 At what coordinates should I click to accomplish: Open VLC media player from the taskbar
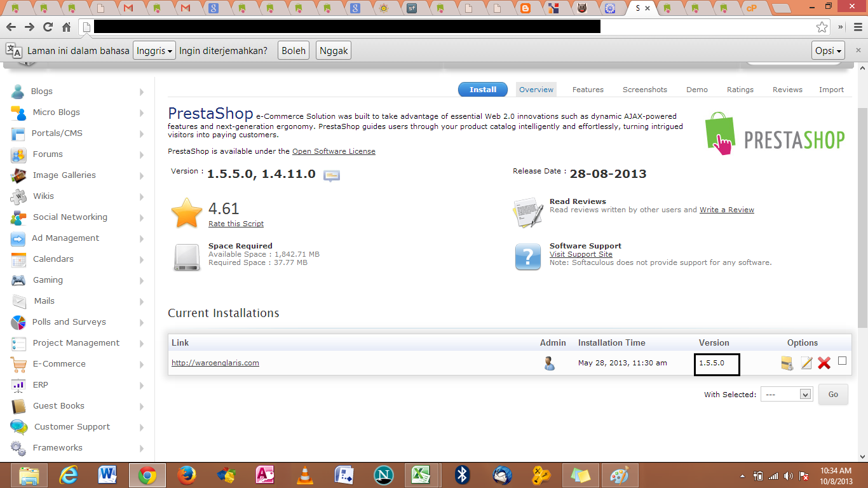pos(305,475)
